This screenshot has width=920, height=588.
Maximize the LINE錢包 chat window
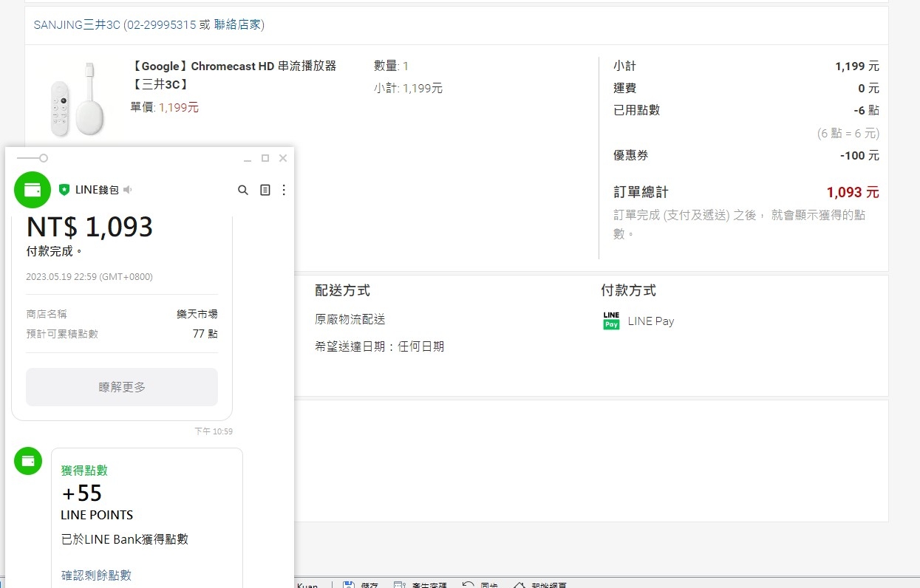pos(265,158)
